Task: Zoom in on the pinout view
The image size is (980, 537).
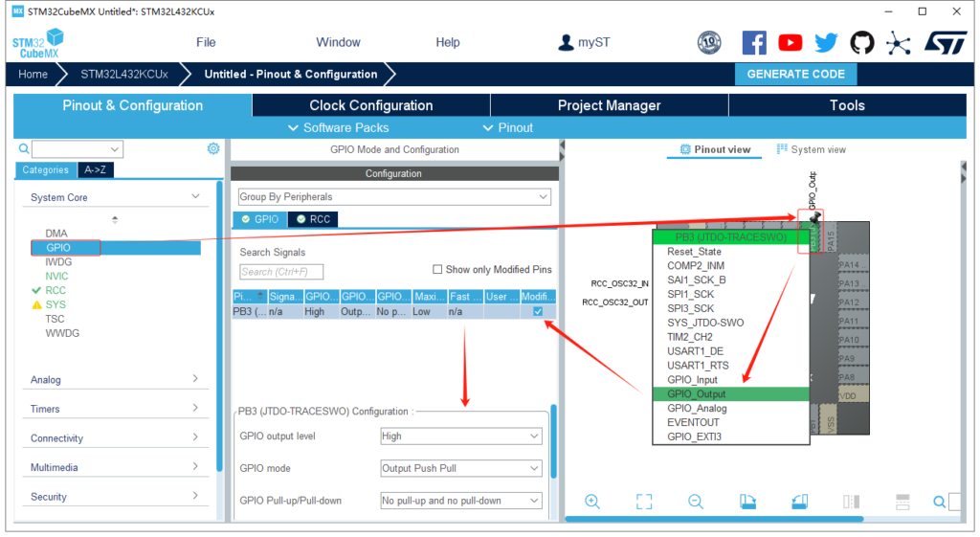Action: coord(592,502)
